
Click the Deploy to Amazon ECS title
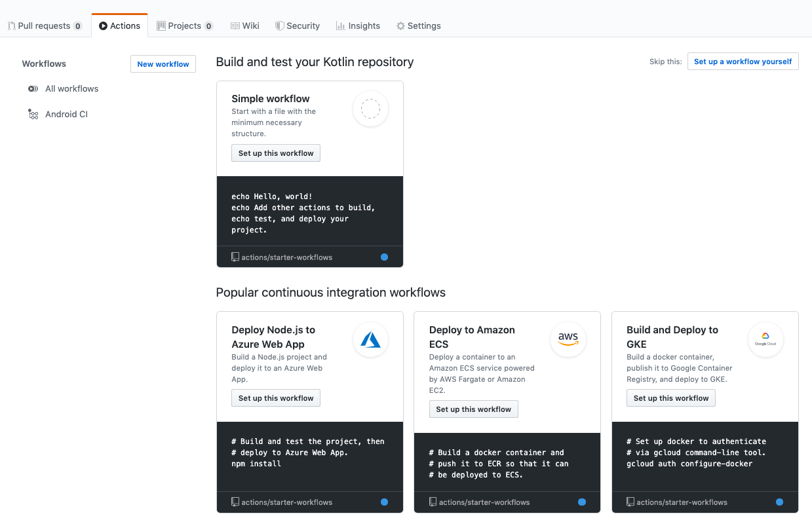pyautogui.click(x=472, y=337)
